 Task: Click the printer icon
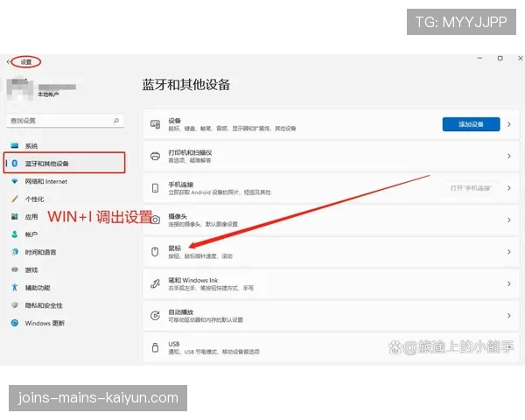155,156
